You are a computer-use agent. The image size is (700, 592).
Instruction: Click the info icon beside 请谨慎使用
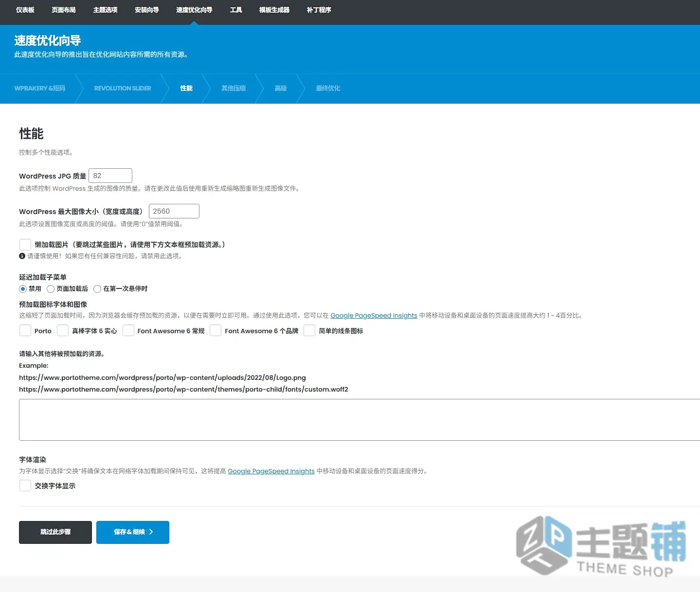coord(22,256)
